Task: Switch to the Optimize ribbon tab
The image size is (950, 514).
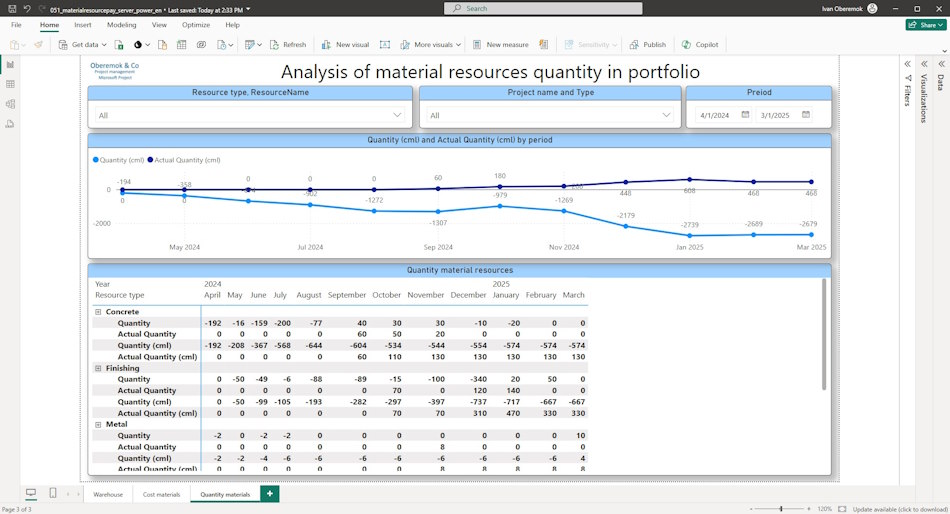Action: coord(196,25)
